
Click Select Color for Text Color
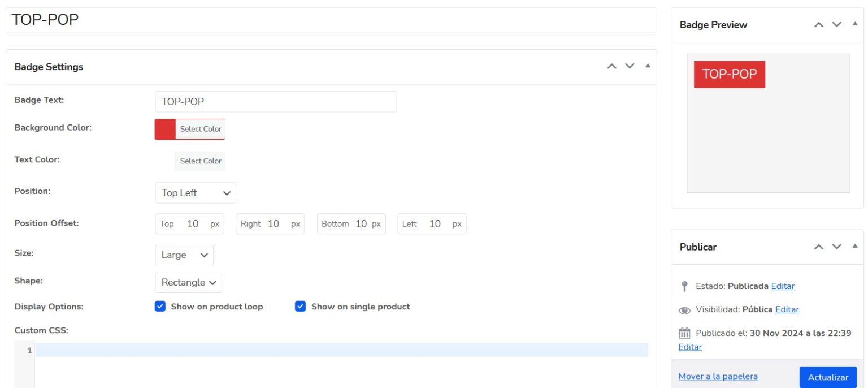[x=200, y=161]
